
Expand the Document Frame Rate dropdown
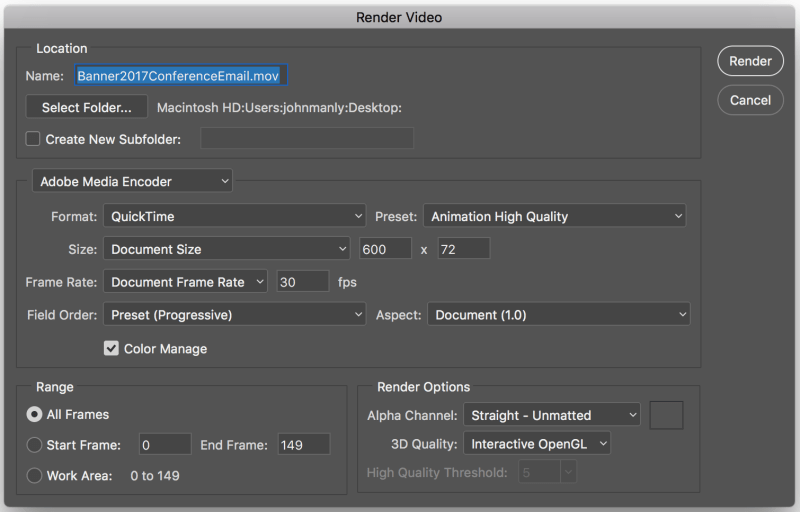point(185,282)
